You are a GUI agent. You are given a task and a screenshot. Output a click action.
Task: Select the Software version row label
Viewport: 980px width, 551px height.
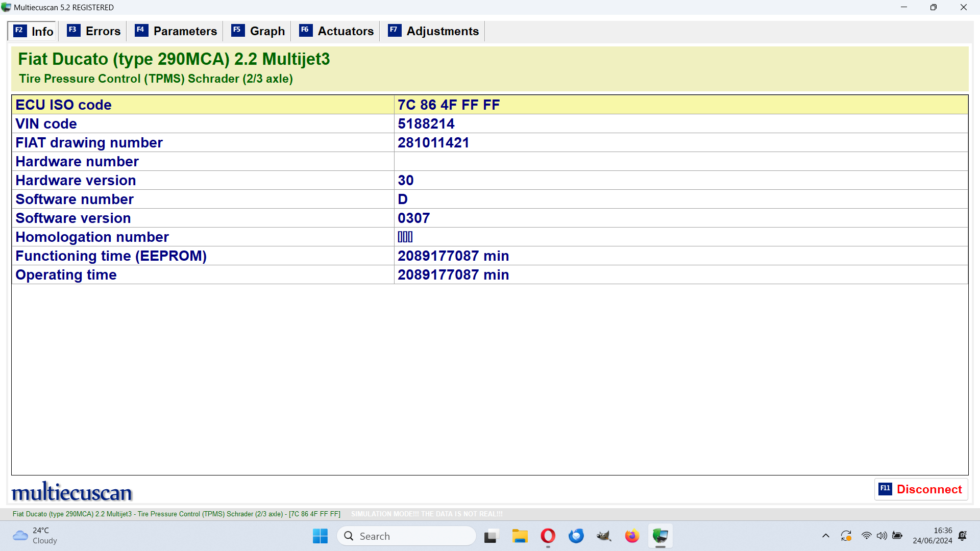tap(73, 218)
